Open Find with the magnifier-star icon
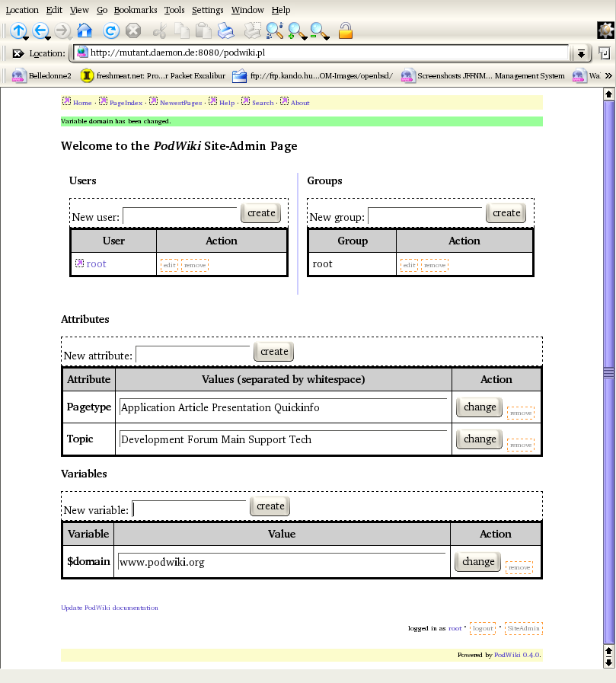616x683 pixels. click(274, 30)
